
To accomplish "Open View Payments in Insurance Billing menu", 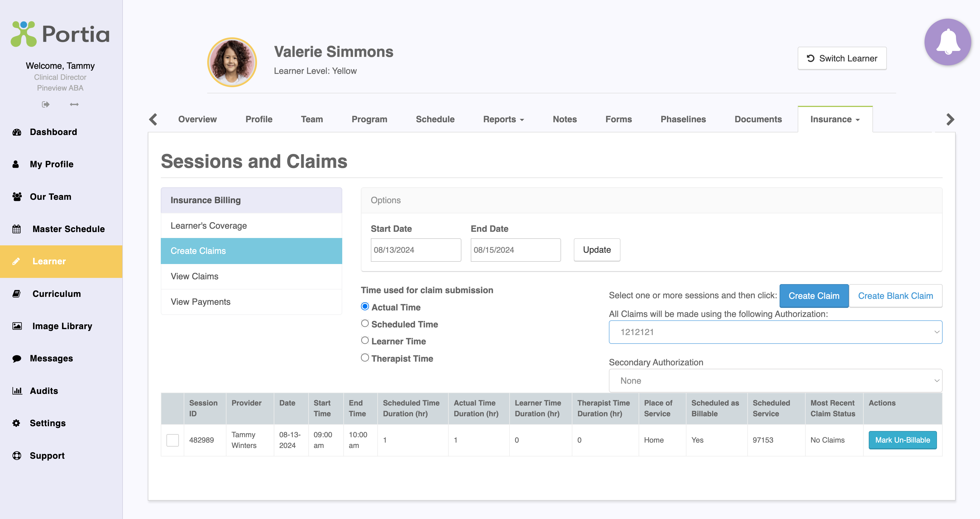I will point(200,301).
